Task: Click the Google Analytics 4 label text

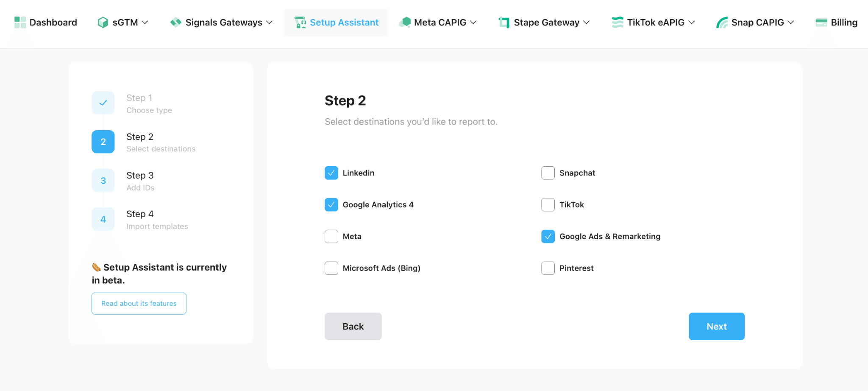Action: click(378, 205)
